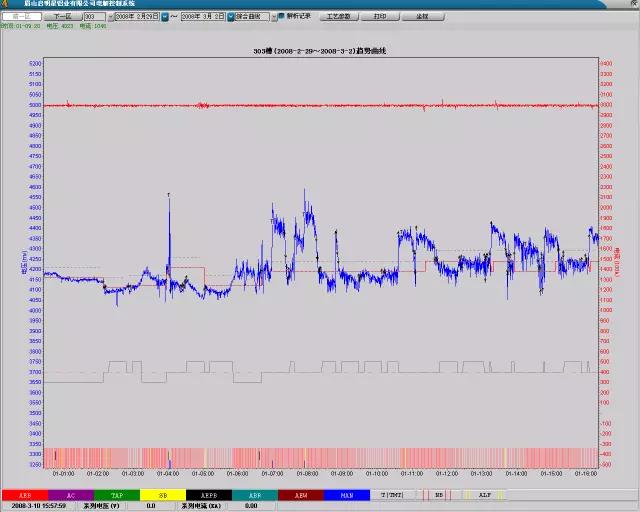Select the dark red AEW legend swatch
Screen dimensions: 640x512
pyautogui.click(x=300, y=495)
